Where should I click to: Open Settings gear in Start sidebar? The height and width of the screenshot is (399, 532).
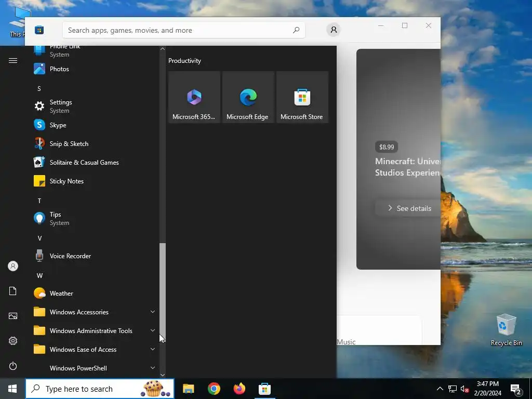[x=13, y=341]
